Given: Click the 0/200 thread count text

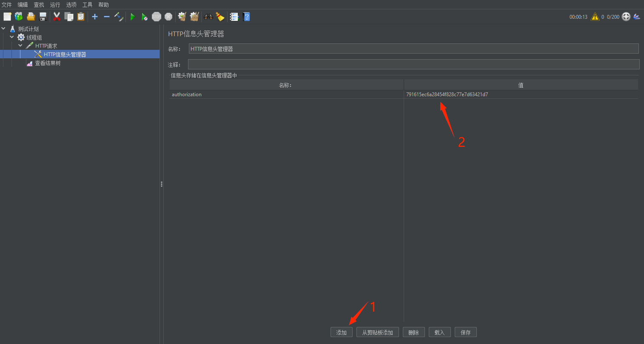Looking at the screenshot, I should 613,17.
